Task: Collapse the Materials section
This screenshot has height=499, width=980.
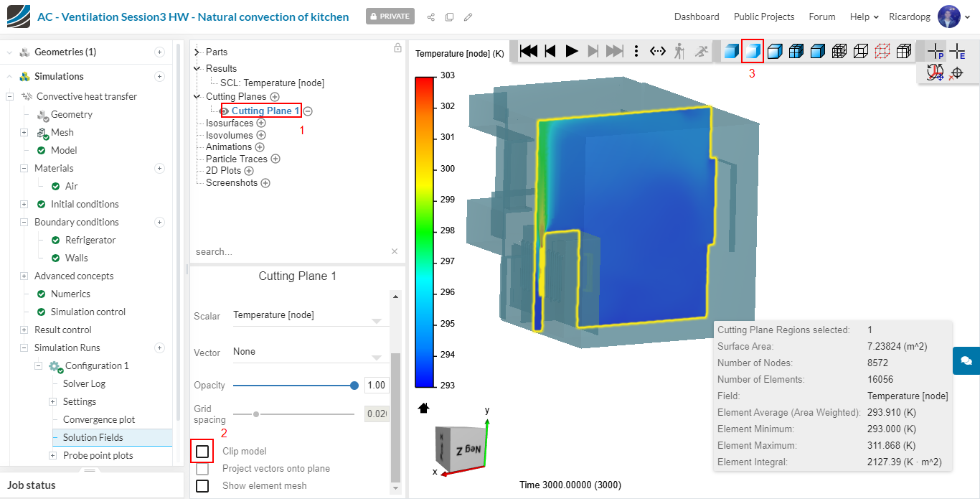Action: (24, 169)
